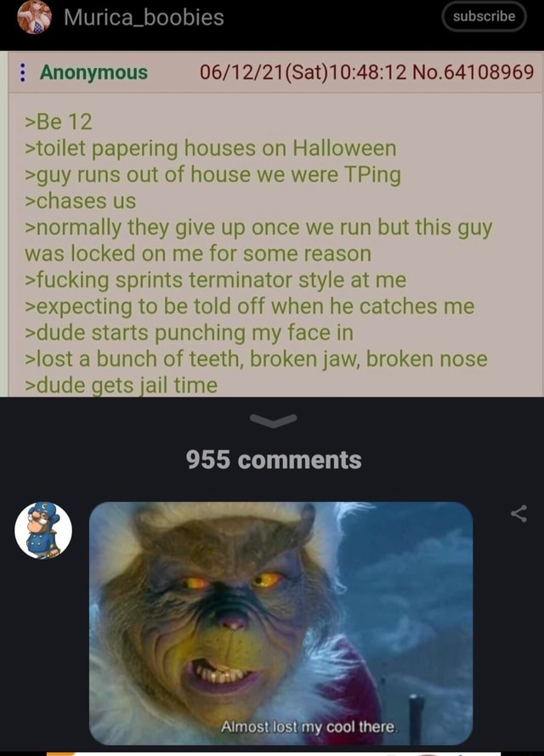The width and height of the screenshot is (544, 756).
Task: Click the '>dude gets jail time' line
Action: [121, 386]
